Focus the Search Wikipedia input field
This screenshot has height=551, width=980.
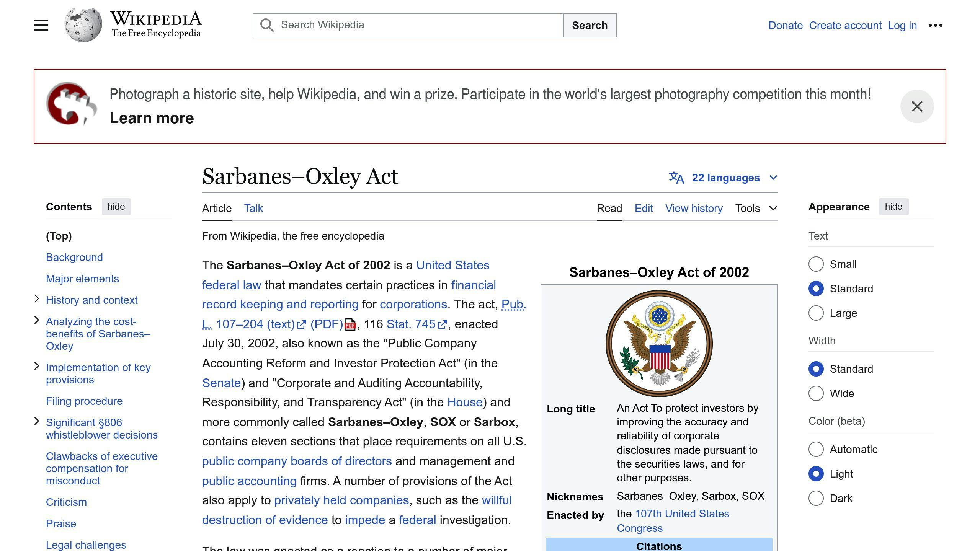coord(408,25)
